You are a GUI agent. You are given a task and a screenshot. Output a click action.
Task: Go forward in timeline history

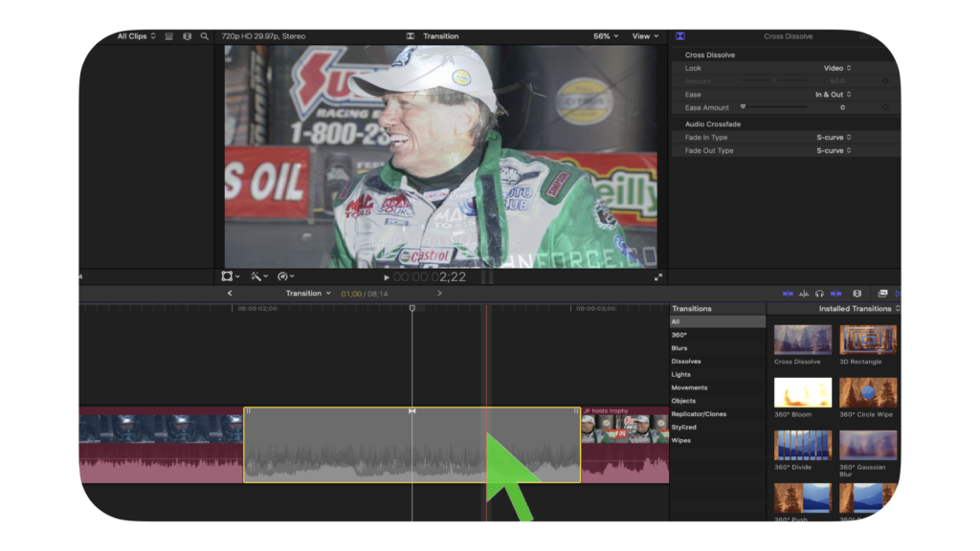[x=439, y=293]
